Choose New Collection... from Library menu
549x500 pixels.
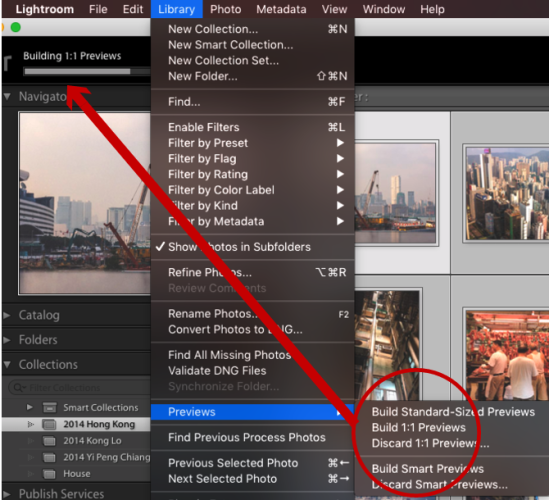(x=252, y=29)
